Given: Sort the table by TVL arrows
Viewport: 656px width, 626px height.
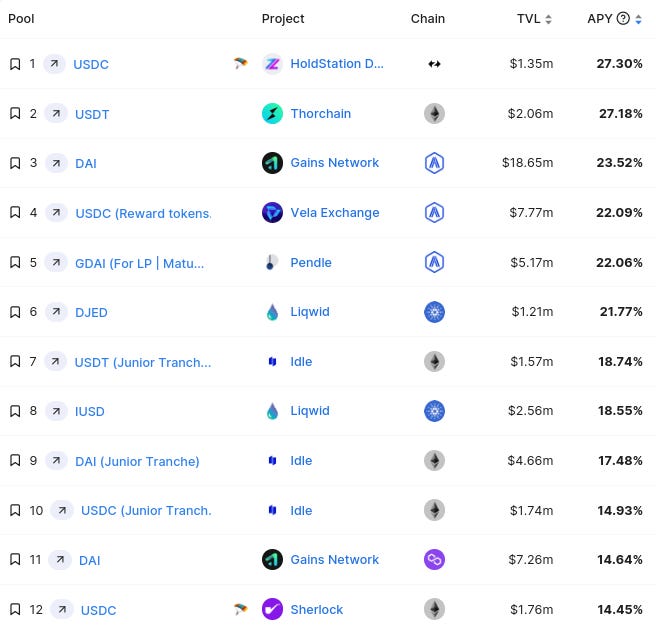Looking at the screenshot, I should point(548,19).
